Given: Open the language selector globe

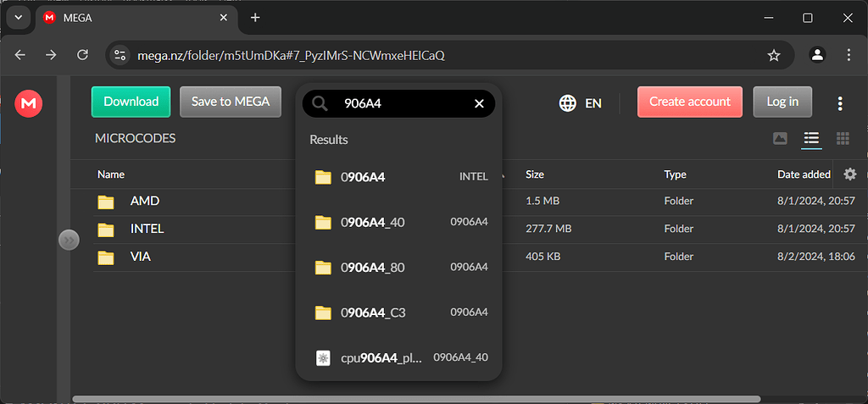Looking at the screenshot, I should pos(568,103).
